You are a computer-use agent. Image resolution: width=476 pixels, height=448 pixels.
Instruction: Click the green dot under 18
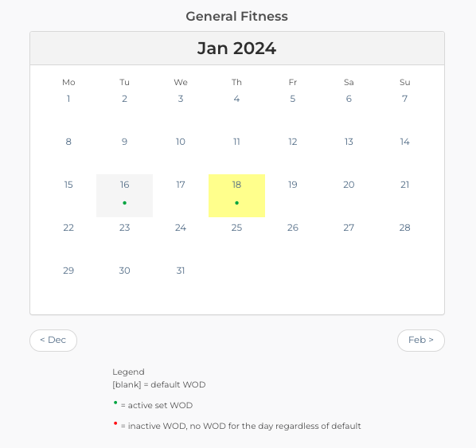(x=236, y=203)
